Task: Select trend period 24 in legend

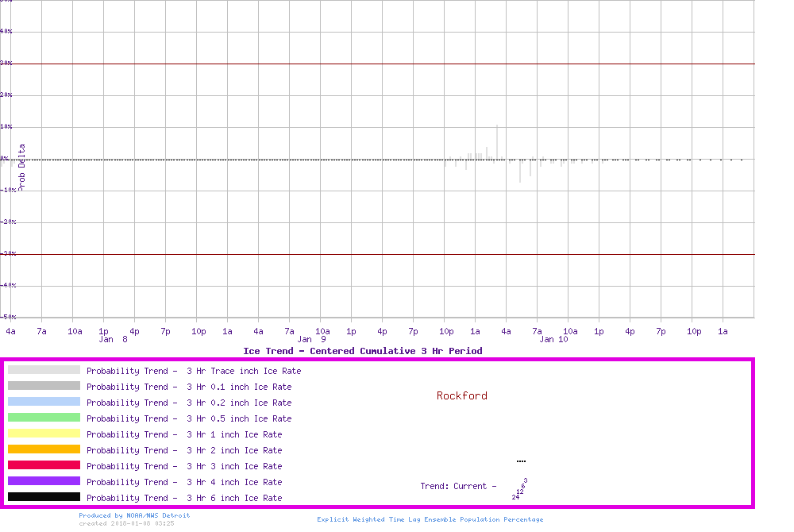Action: pyautogui.click(x=515, y=497)
